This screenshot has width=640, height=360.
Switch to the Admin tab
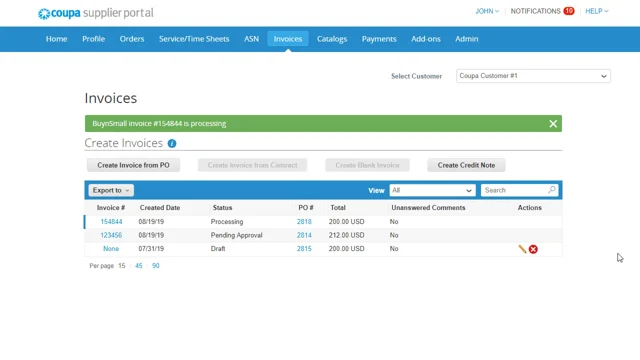click(x=467, y=39)
